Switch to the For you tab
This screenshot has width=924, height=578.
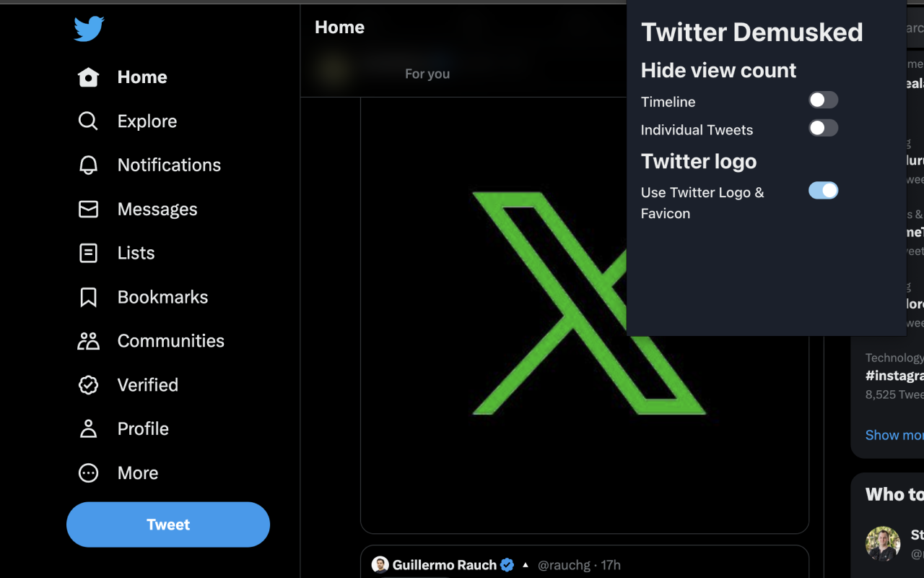(427, 73)
